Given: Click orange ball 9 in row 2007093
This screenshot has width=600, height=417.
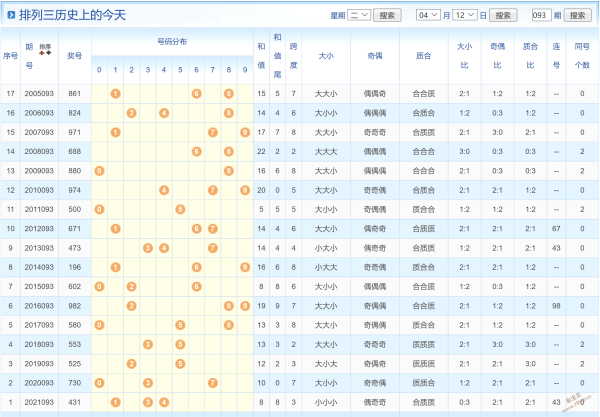Looking at the screenshot, I should click(x=245, y=132).
